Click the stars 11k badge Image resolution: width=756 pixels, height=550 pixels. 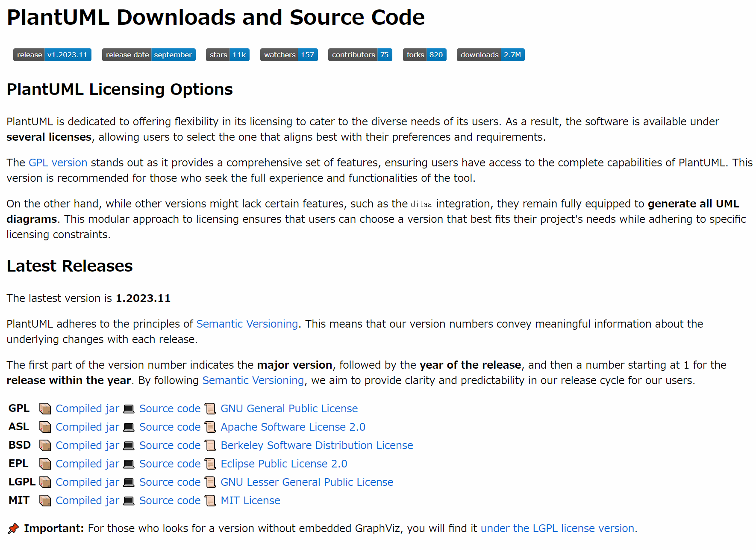[x=227, y=55]
